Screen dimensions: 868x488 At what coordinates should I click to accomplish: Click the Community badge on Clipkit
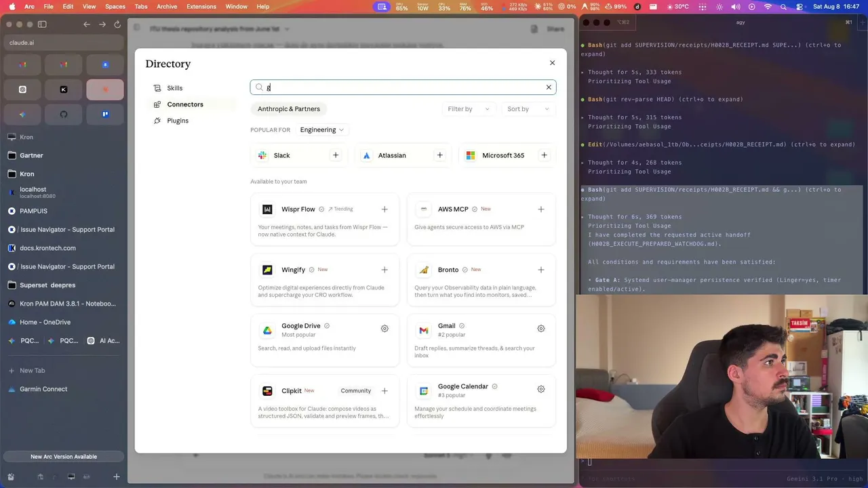click(356, 391)
